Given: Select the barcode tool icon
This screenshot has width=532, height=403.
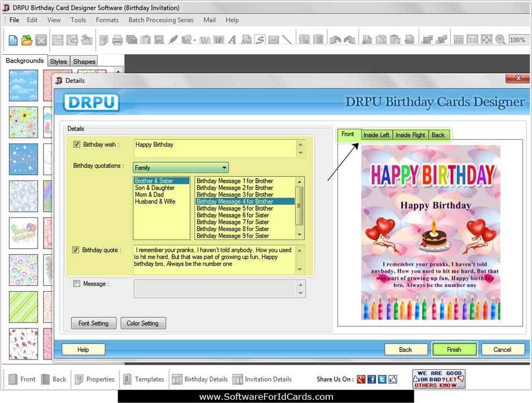Looking at the screenshot, I should [219, 40].
